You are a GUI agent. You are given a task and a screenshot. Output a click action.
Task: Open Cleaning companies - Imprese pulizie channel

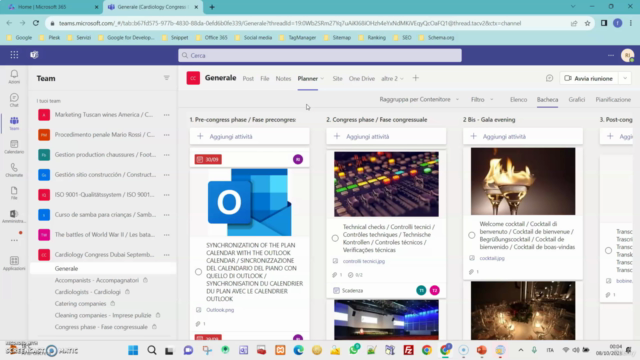[103, 316]
